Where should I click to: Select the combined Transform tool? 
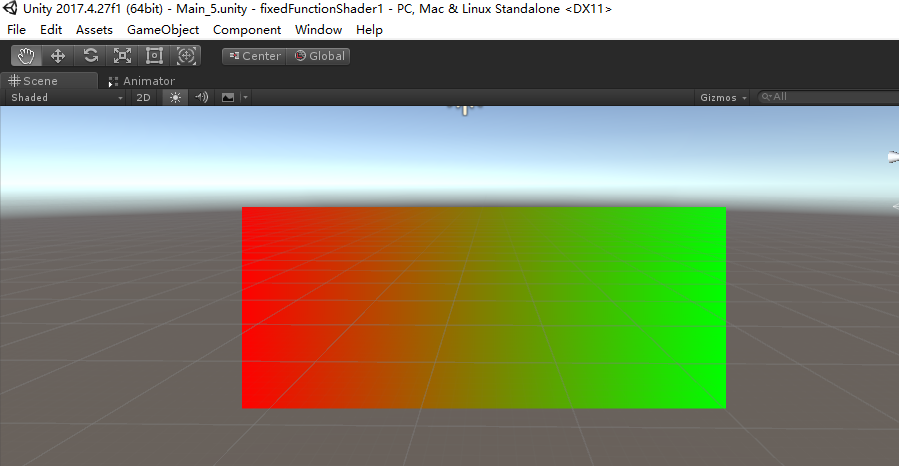pos(186,56)
